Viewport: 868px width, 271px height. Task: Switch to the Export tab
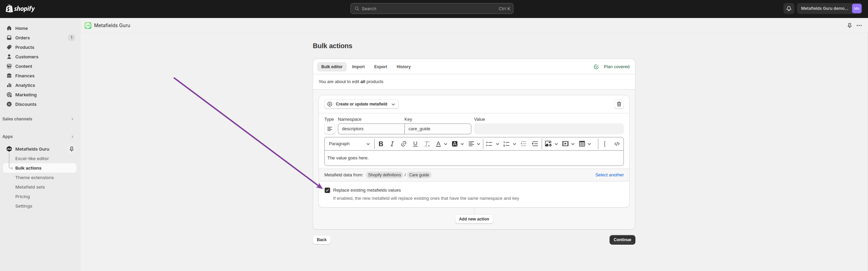(381, 67)
